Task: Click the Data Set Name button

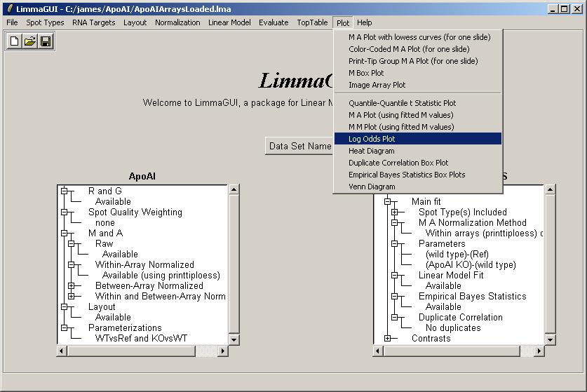Action: pyautogui.click(x=300, y=146)
